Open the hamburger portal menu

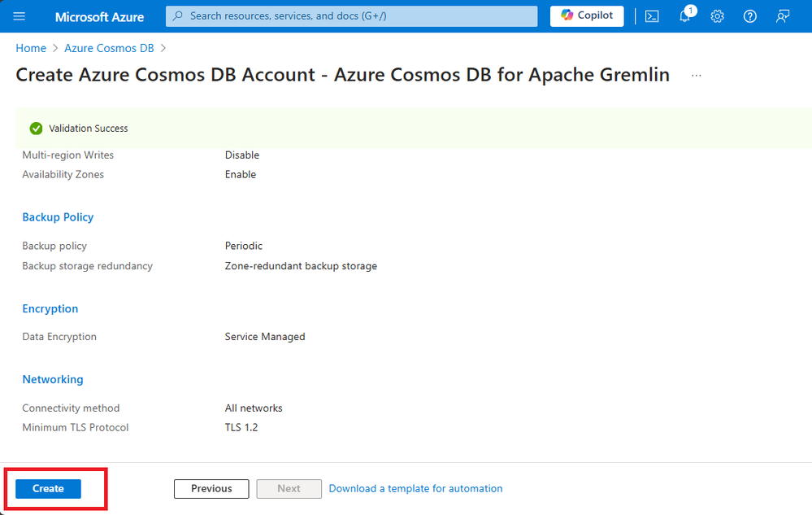tap(20, 16)
